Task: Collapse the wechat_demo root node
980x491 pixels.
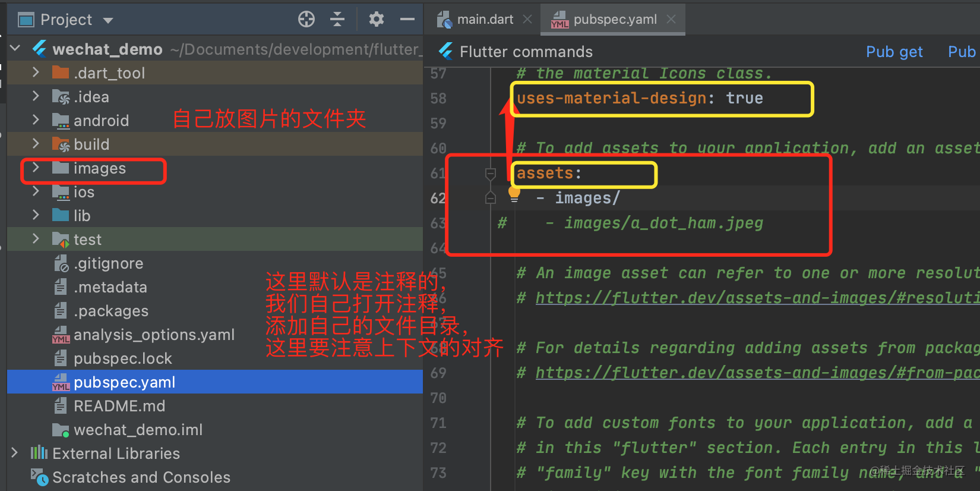Action: 15,48
